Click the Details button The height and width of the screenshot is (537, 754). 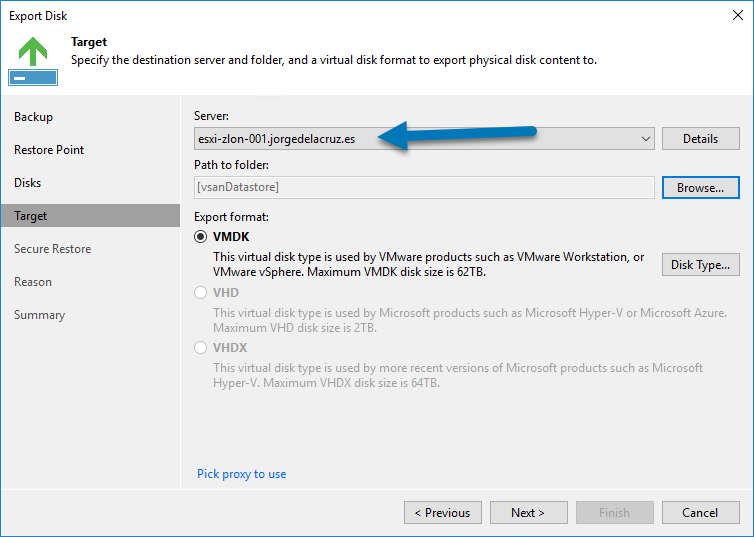[701, 139]
